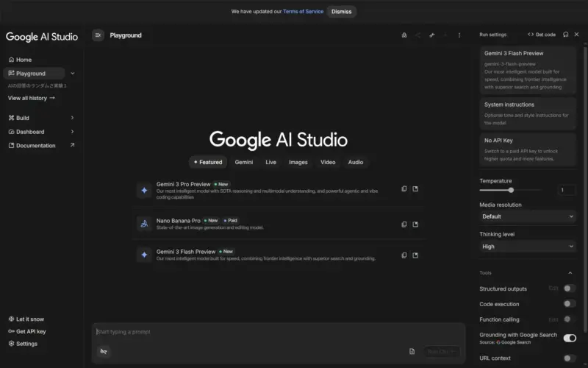Turn on the Structured outputs toggle

point(569,289)
